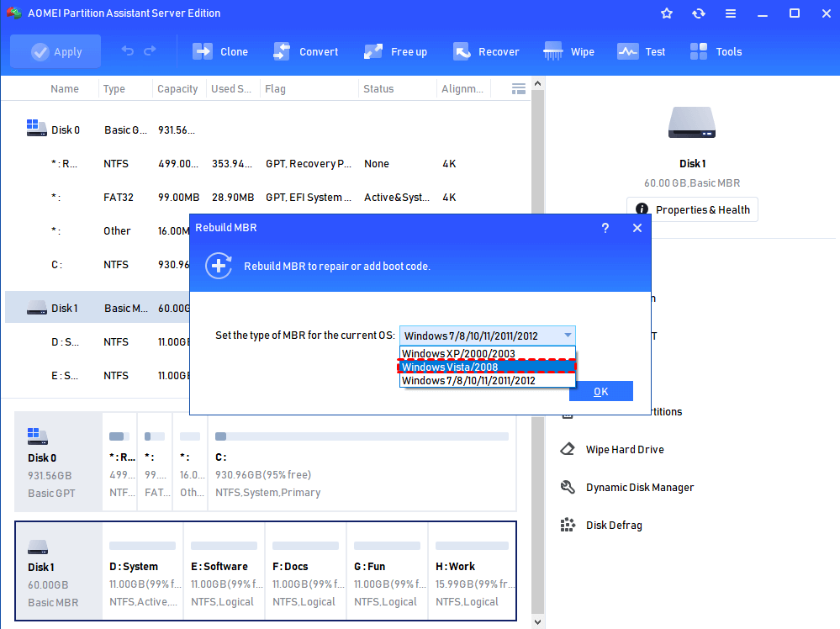The image size is (840, 629).
Task: Open the Tools menu
Action: click(x=716, y=51)
